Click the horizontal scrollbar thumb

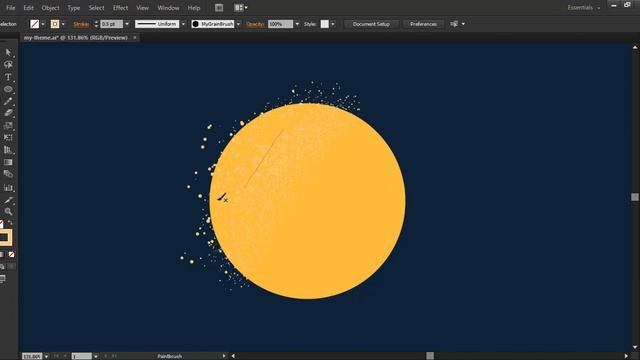(430, 356)
